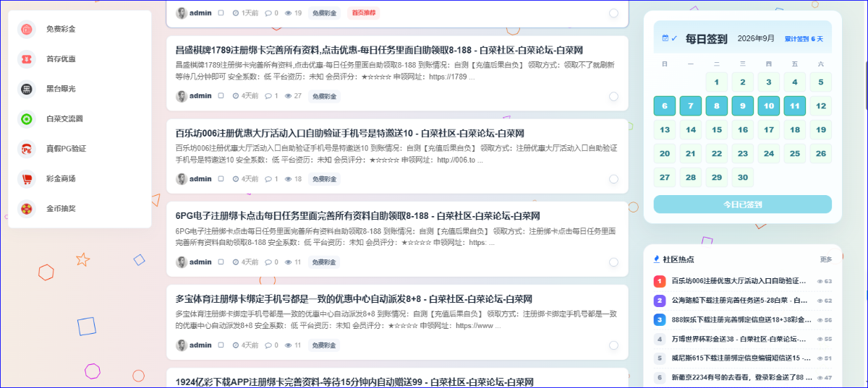Select calendar day 1
The height and width of the screenshot is (388, 868).
click(716, 82)
